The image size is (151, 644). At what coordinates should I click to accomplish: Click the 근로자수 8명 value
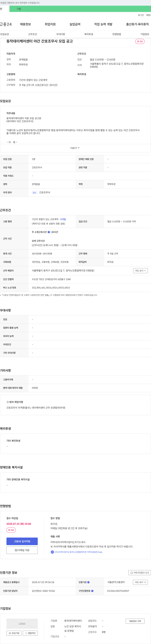point(104,632)
